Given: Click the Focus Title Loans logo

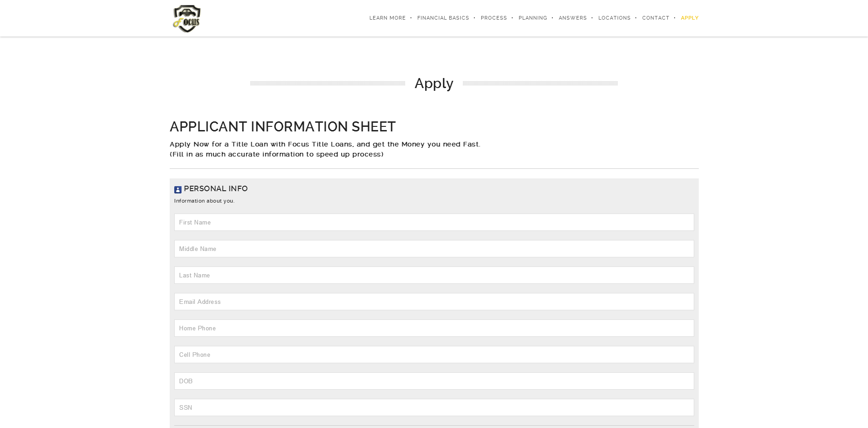Looking at the screenshot, I should (187, 19).
